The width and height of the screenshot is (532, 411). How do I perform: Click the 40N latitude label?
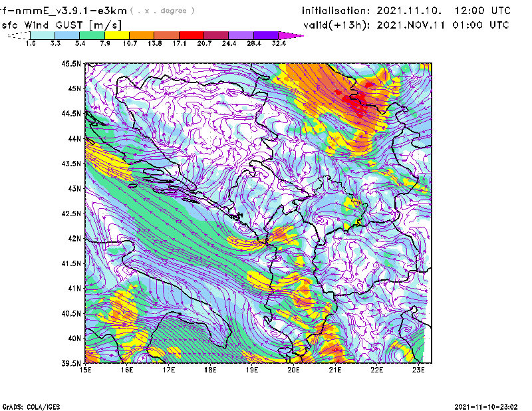pyautogui.click(x=74, y=339)
